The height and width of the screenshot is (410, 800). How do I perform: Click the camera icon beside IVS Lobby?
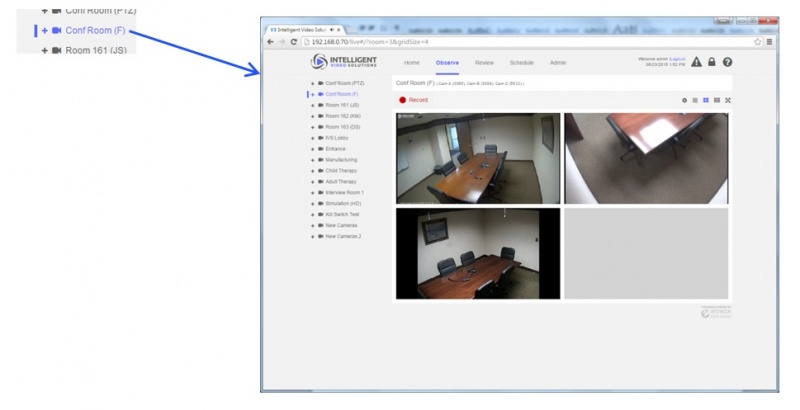(321, 138)
